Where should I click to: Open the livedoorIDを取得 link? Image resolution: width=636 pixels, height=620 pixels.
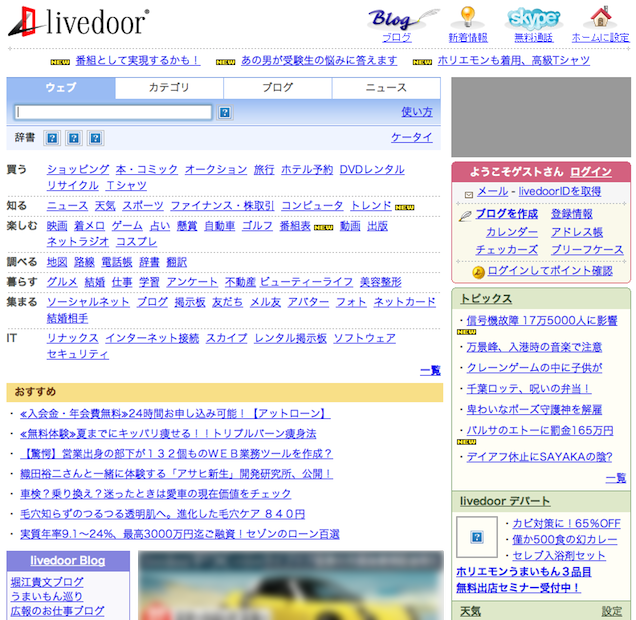pyautogui.click(x=560, y=191)
